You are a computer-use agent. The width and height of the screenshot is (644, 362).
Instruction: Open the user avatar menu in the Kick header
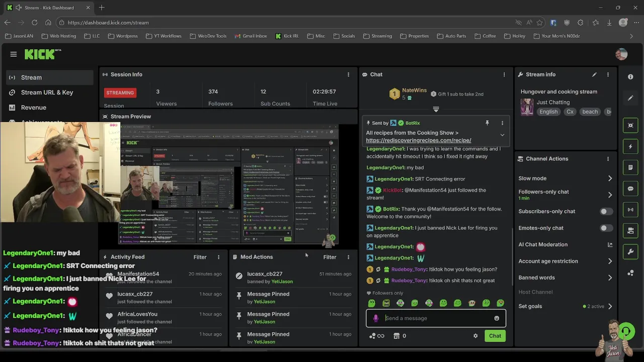(621, 54)
